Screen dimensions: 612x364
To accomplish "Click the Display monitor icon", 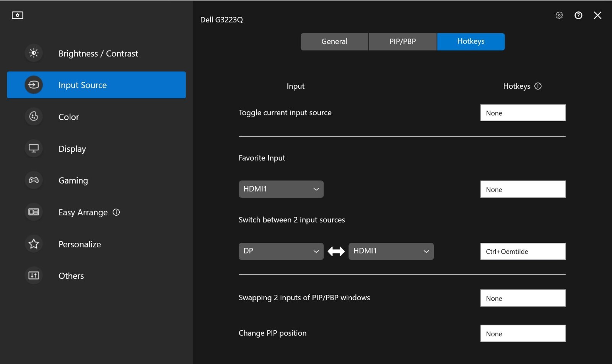I will click(34, 148).
